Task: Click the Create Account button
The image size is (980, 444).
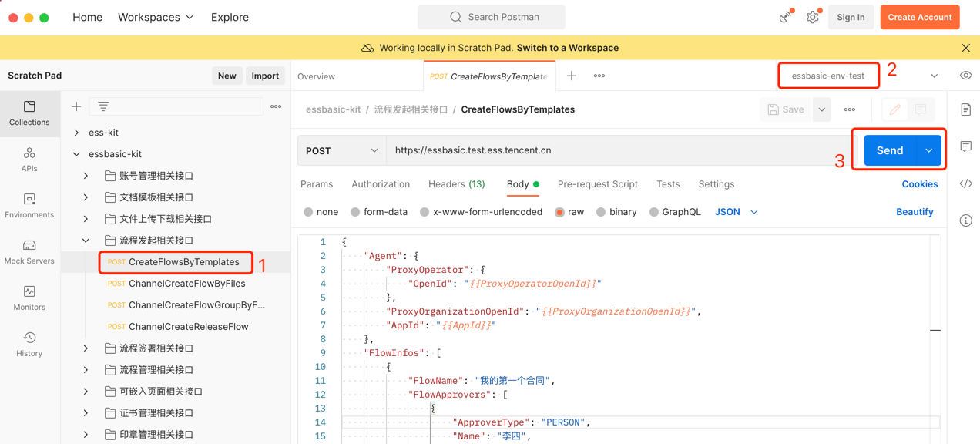Action: (920, 17)
